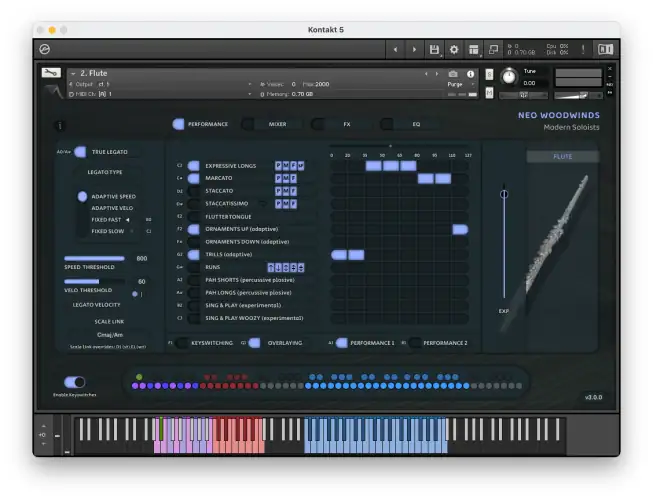Image resolution: width=653 pixels, height=500 pixels.
Task: Click the FLUTE instrument label button
Action: [x=563, y=157]
